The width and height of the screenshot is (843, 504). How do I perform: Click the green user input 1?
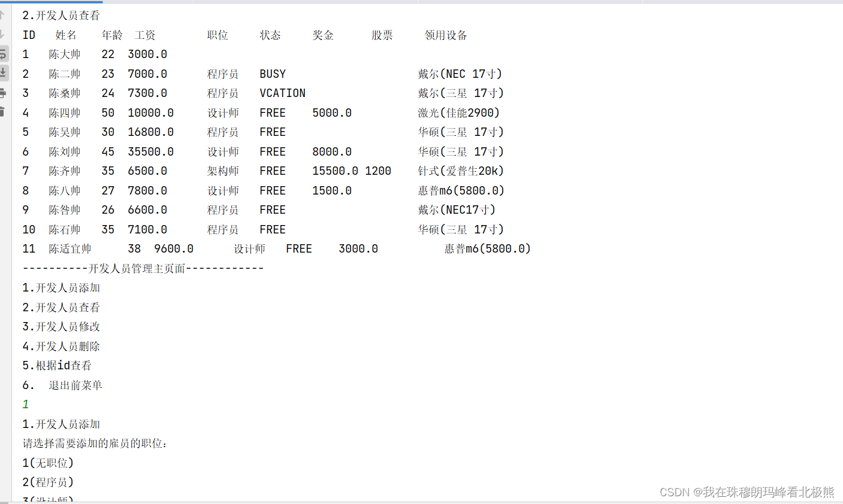[x=26, y=404]
